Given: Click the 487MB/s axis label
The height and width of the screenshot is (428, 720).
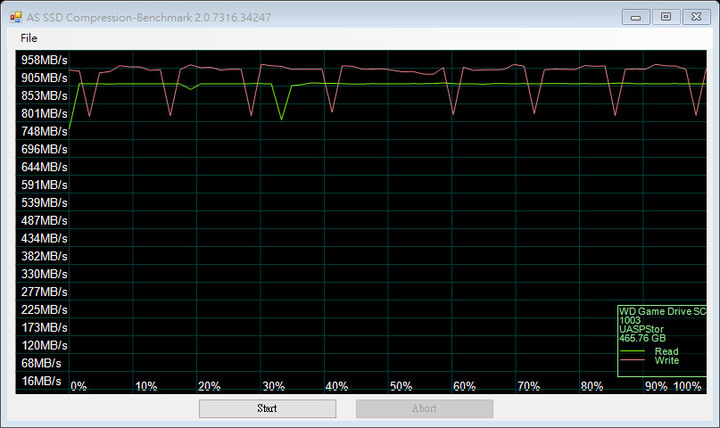Looking at the screenshot, I should click(44, 221).
